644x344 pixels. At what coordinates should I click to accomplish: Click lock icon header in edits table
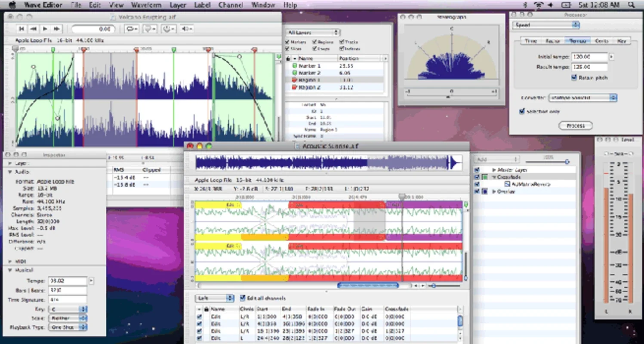click(206, 309)
